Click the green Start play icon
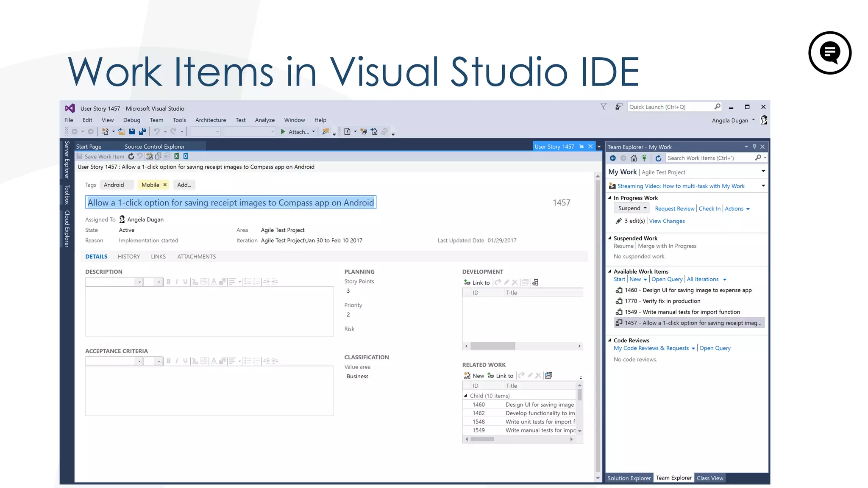 (x=283, y=132)
